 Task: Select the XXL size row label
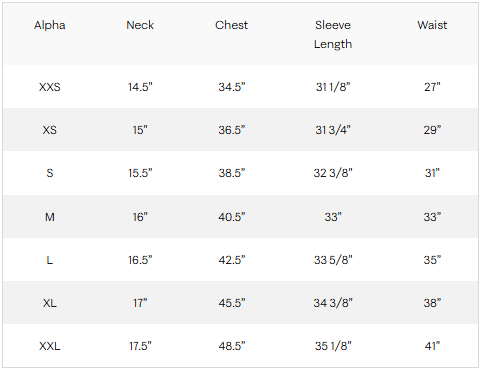[50, 346]
